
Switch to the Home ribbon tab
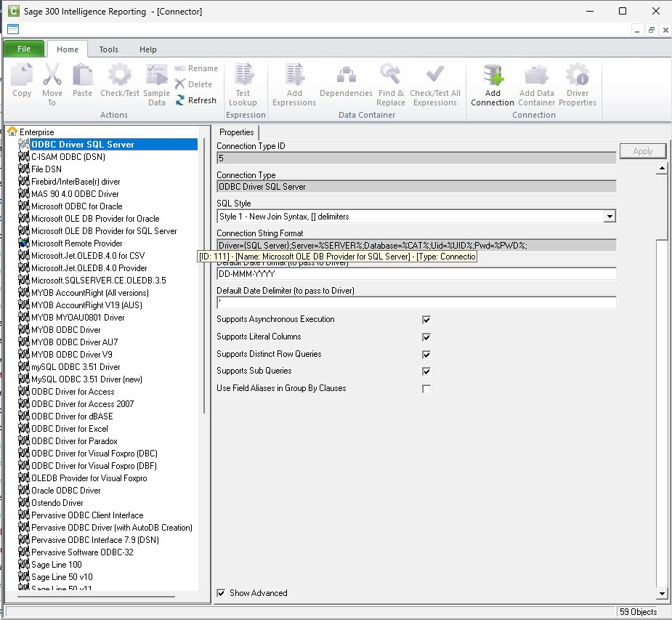[68, 49]
